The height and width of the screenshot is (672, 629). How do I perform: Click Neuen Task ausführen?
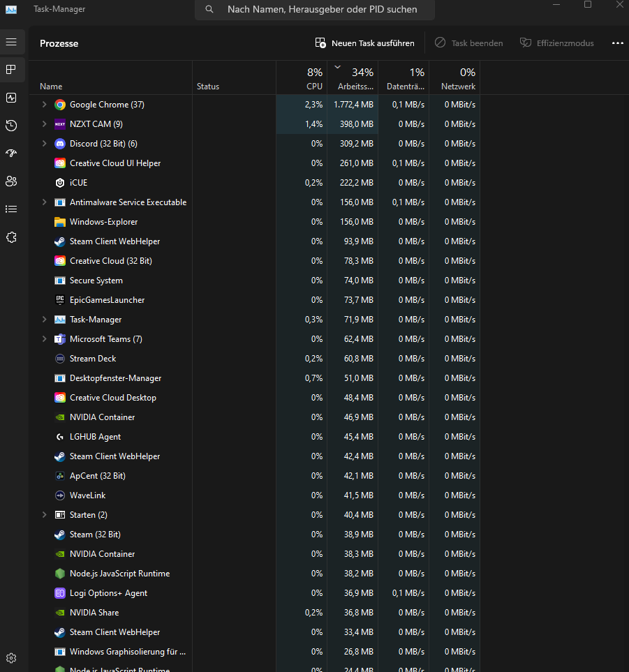(x=365, y=43)
